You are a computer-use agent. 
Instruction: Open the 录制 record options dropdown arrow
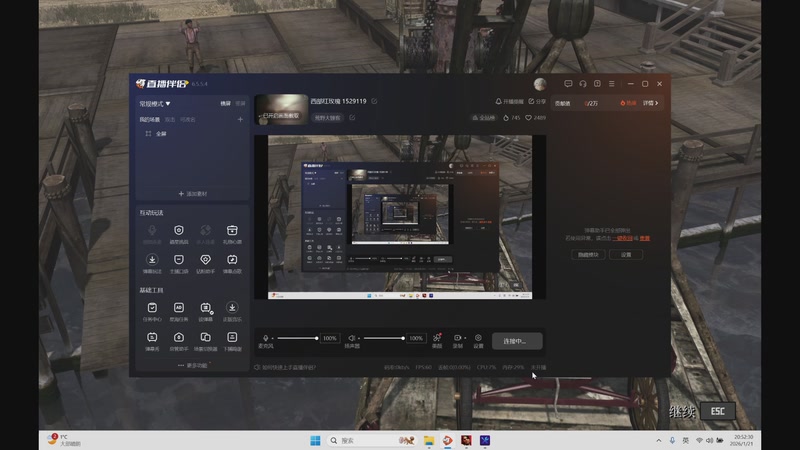[465, 338]
